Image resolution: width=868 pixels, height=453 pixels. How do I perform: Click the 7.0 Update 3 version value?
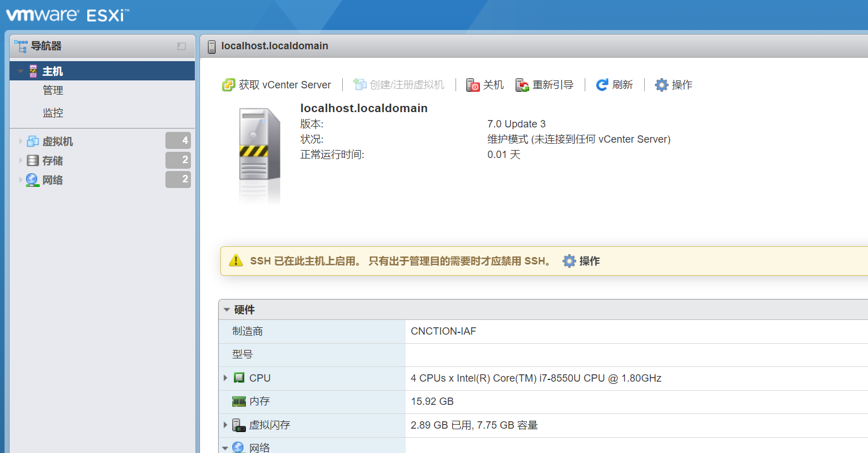517,124
